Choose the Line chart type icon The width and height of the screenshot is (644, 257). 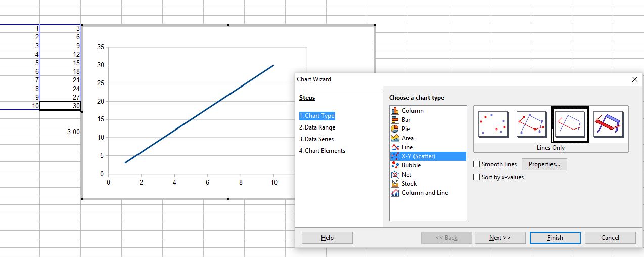coord(395,147)
